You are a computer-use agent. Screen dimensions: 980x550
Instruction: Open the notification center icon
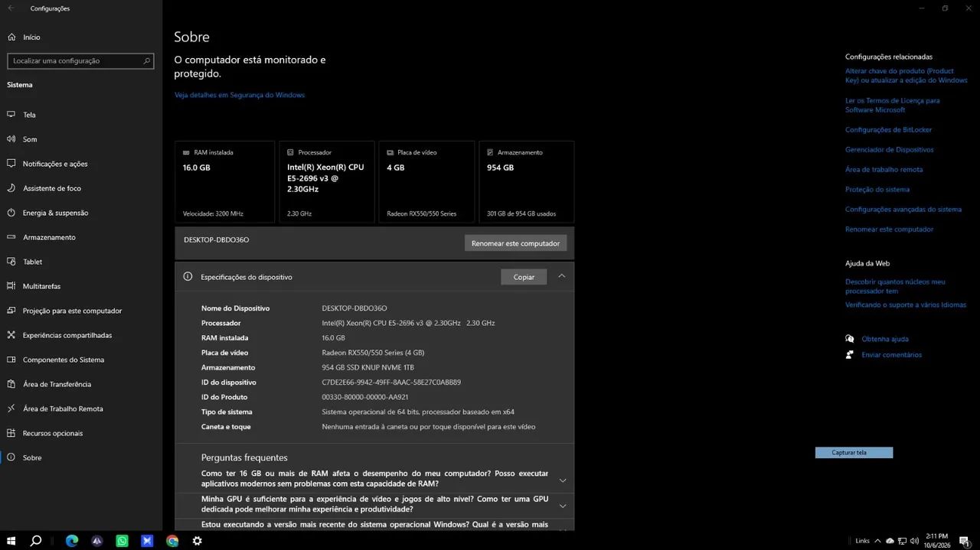tap(965, 541)
